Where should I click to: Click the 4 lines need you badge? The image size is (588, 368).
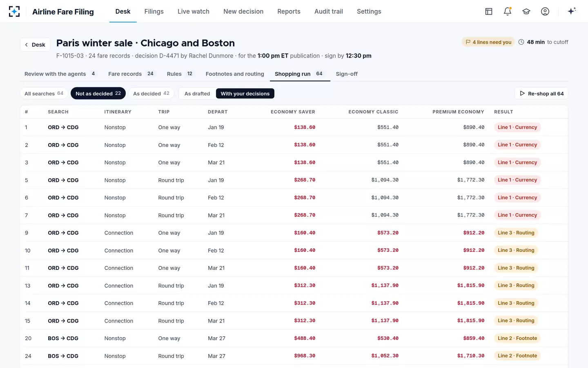pyautogui.click(x=488, y=42)
